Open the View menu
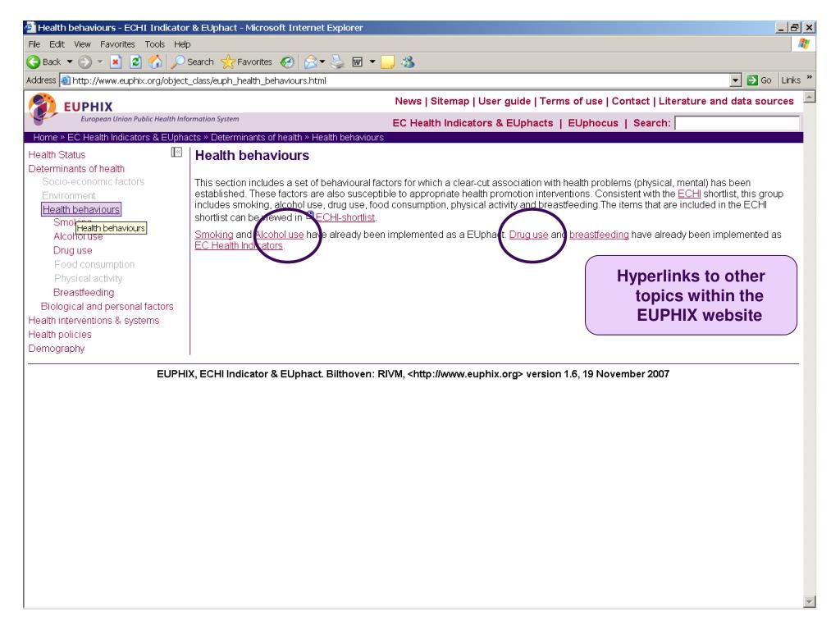This screenshot has height=630, width=840. point(83,44)
